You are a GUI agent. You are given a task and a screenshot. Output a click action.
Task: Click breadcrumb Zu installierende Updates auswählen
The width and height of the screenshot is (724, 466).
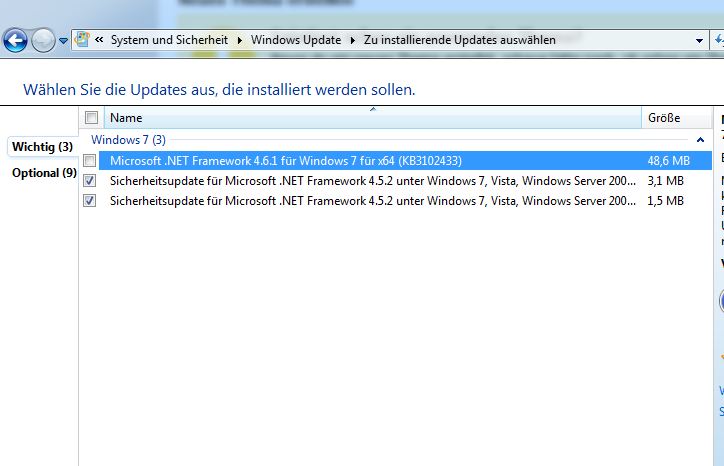pos(460,40)
